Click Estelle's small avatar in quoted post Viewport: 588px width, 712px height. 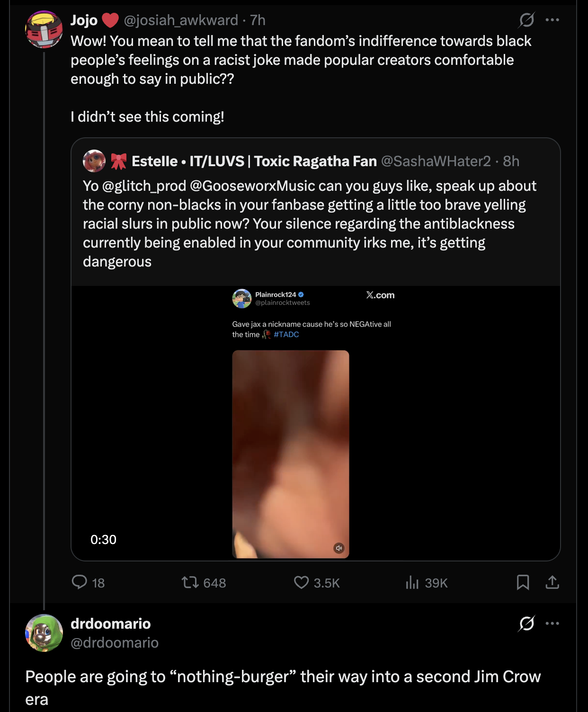click(x=94, y=161)
